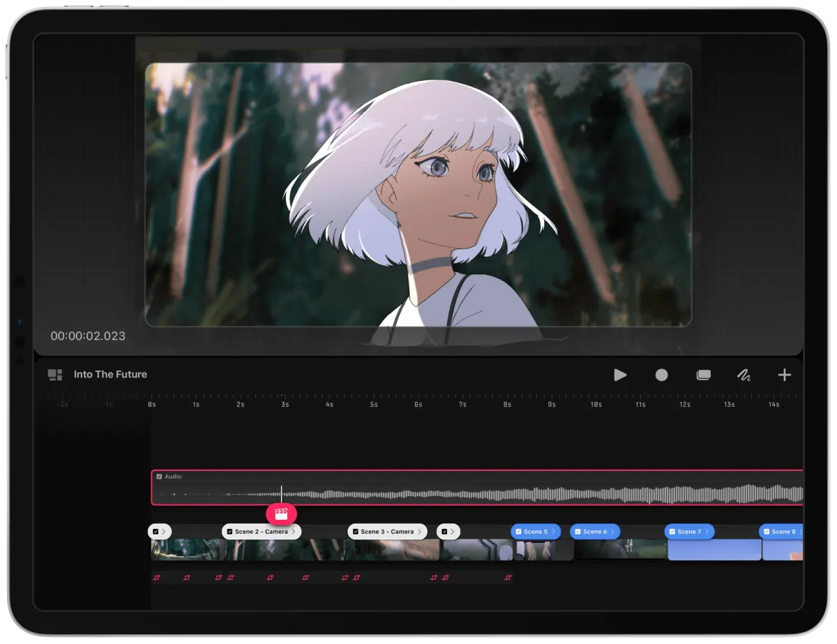
Task: Add a new item with plus icon
Action: (x=785, y=375)
